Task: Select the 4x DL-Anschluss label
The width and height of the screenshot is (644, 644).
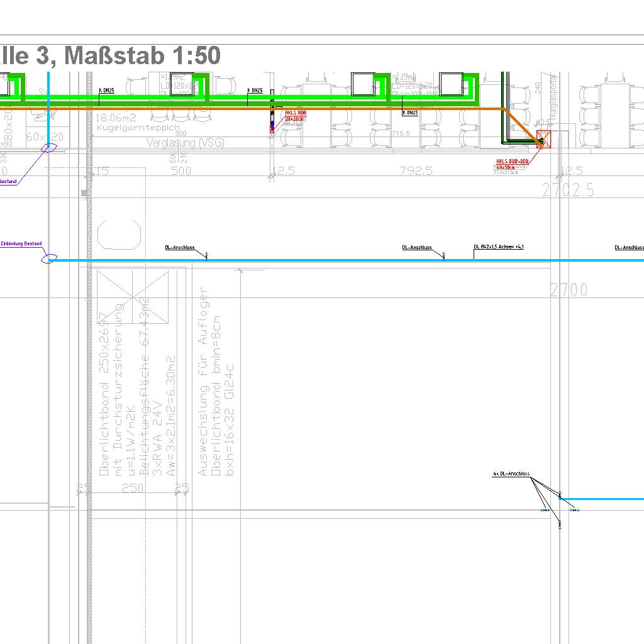Action: coord(511,474)
